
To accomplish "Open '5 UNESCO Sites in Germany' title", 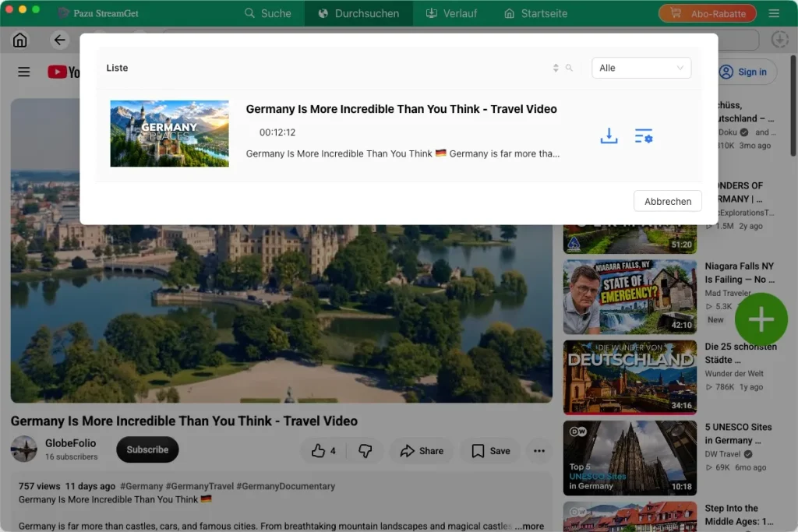I will [x=738, y=433].
